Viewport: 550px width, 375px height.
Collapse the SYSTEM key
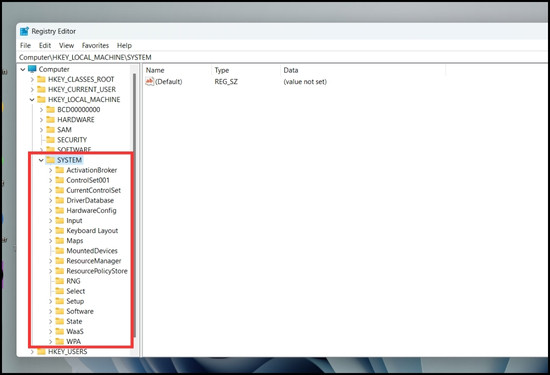[41, 160]
